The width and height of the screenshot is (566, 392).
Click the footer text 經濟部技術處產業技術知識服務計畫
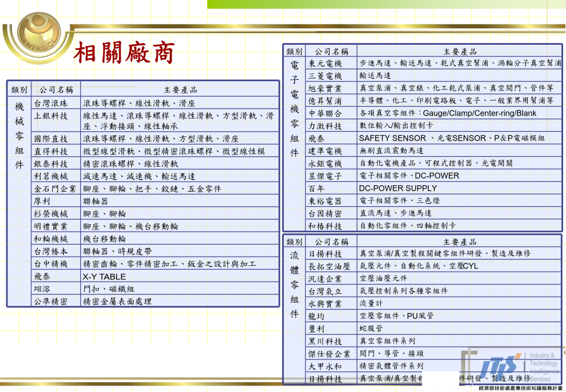520,388
